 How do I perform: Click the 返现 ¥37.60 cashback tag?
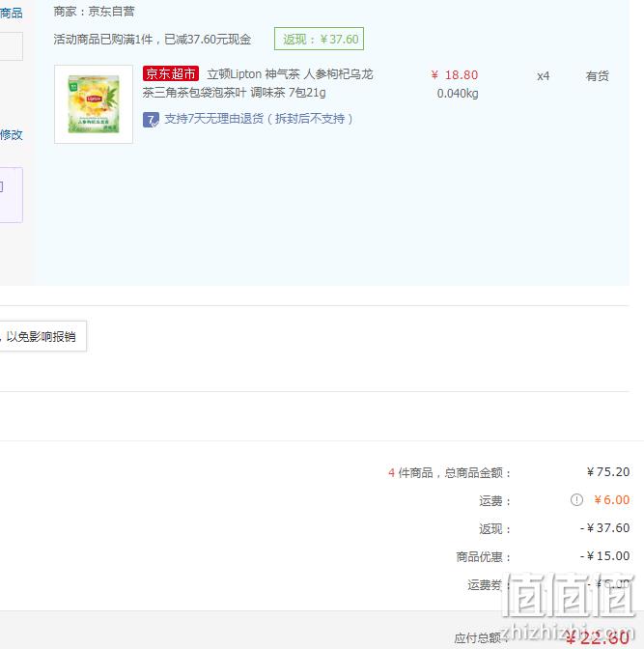[x=319, y=39]
